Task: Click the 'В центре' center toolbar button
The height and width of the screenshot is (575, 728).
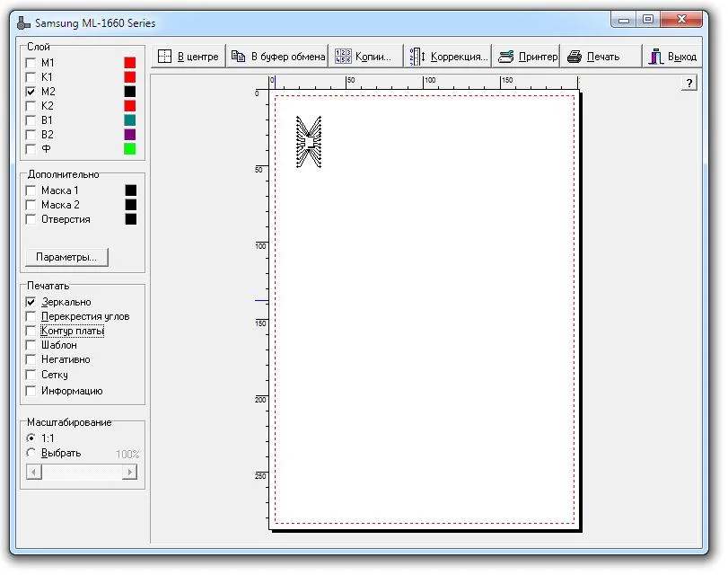Action: pyautogui.click(x=189, y=57)
